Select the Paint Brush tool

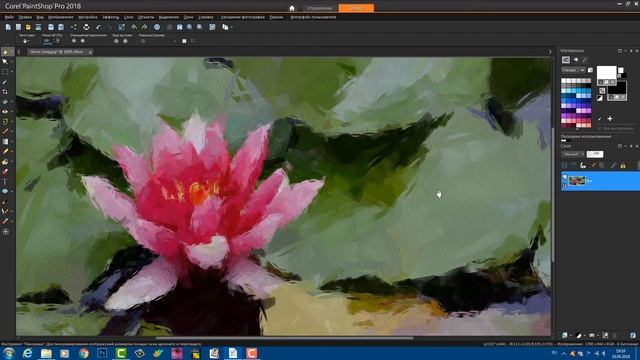(x=5, y=131)
